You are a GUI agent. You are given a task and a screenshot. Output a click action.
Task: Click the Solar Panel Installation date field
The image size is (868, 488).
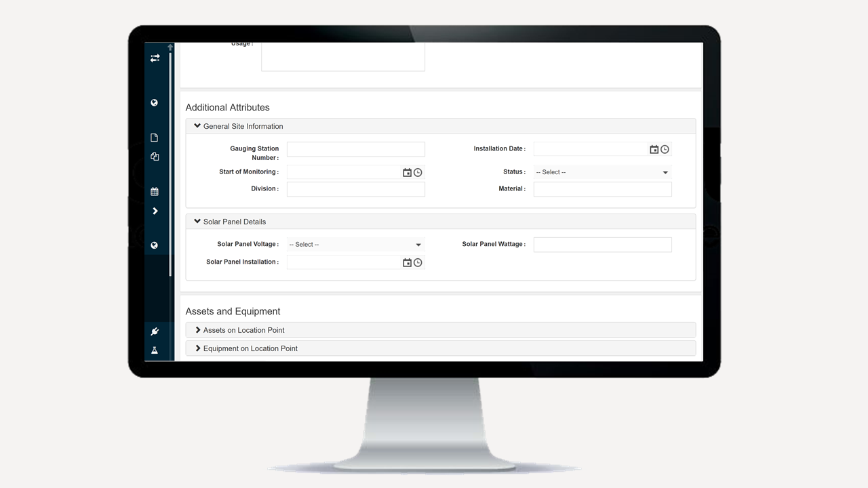click(x=344, y=262)
